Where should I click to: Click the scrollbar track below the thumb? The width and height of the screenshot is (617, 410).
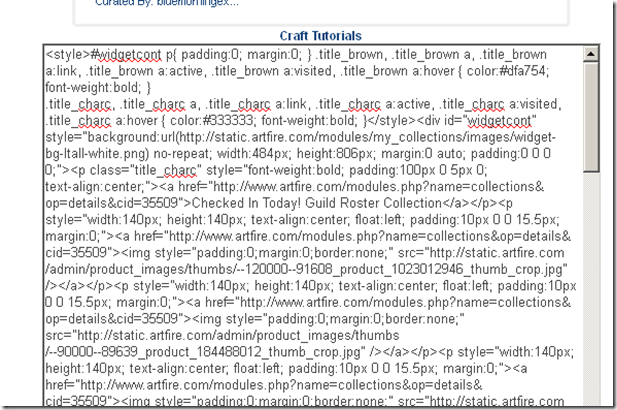(591, 289)
